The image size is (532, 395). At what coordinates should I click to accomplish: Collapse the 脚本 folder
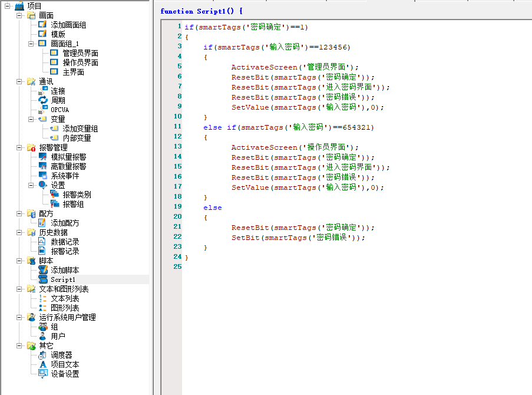(x=19, y=261)
